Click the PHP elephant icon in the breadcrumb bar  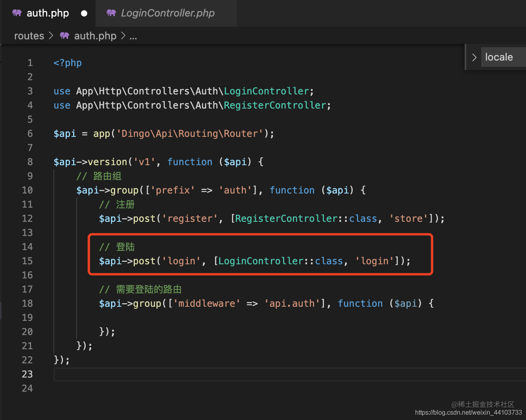(64, 36)
